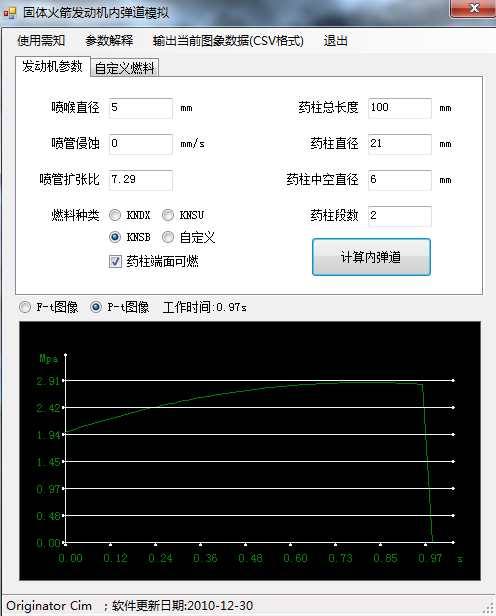Click the 药柱段数 input box

(400, 216)
